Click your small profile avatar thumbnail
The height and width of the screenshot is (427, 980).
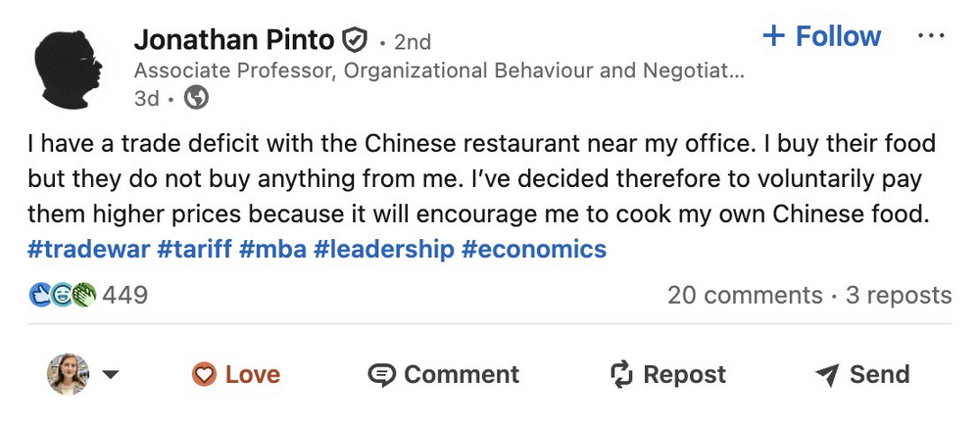[69, 374]
